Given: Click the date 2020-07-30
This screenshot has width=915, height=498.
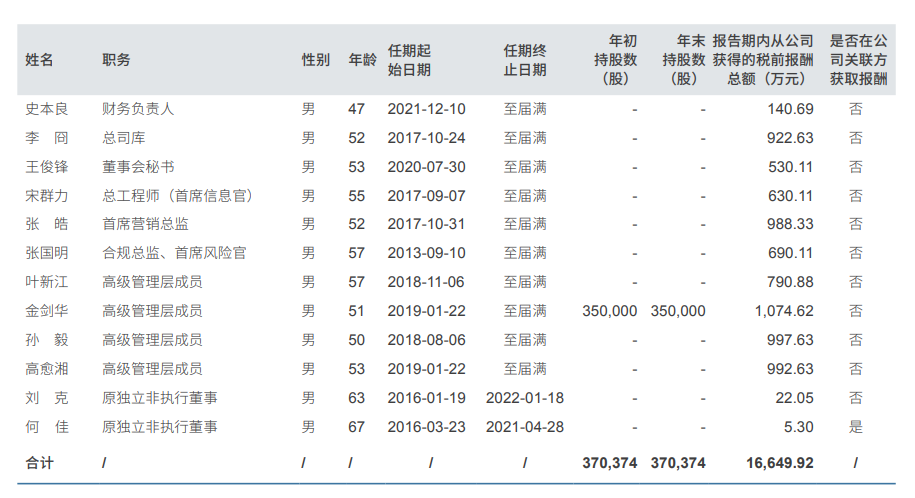Looking at the screenshot, I should click(x=427, y=167).
